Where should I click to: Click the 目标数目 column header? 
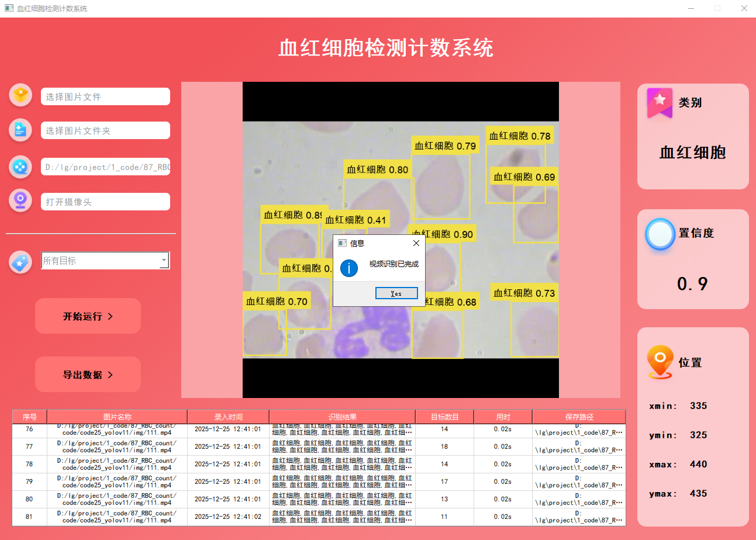(x=445, y=417)
